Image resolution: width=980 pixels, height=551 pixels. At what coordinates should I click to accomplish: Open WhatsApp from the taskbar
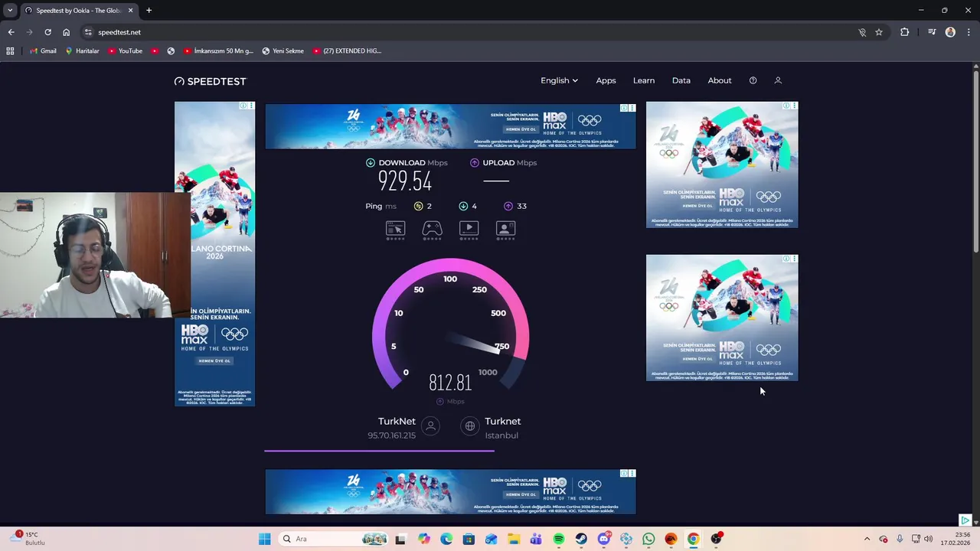click(x=648, y=539)
